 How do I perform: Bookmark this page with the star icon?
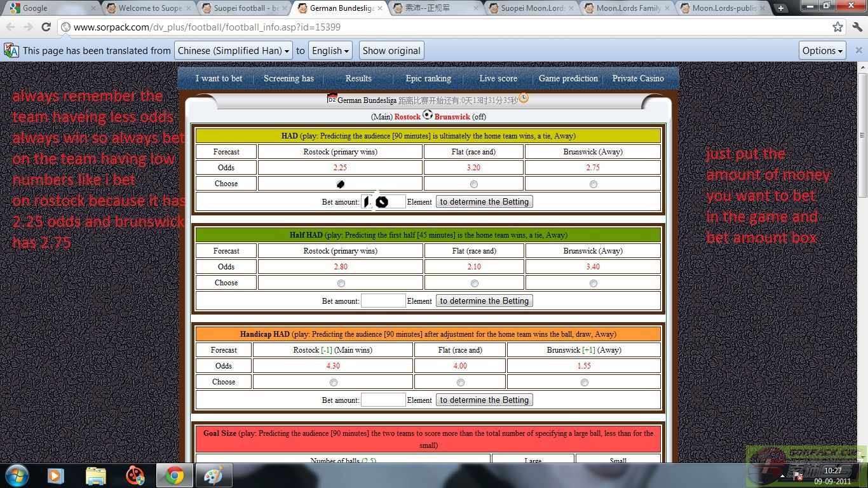837,27
